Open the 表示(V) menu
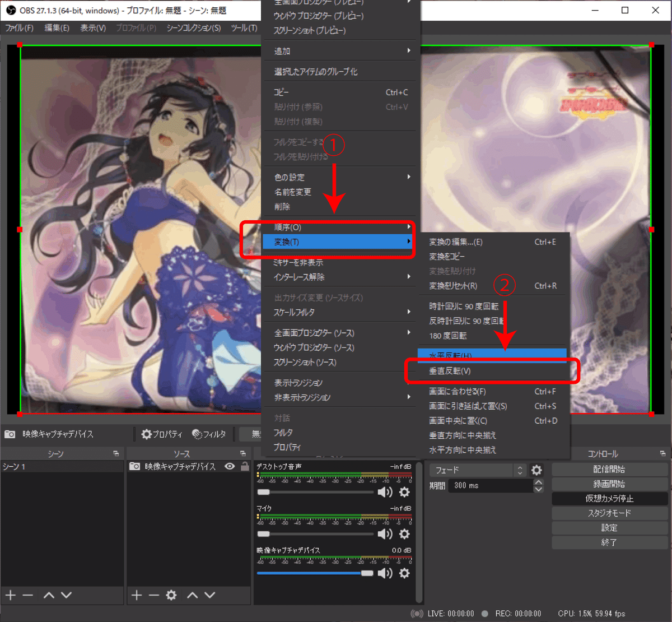 [93, 27]
